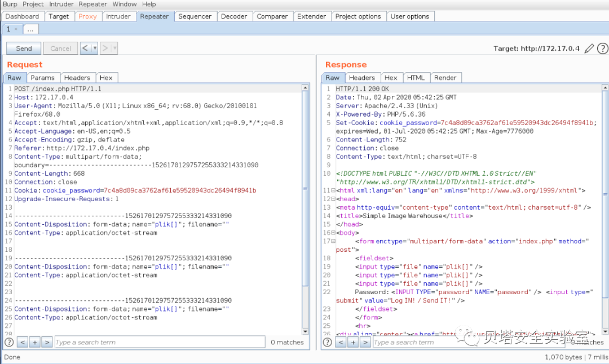Open the back-history dropdown arrow

point(94,48)
